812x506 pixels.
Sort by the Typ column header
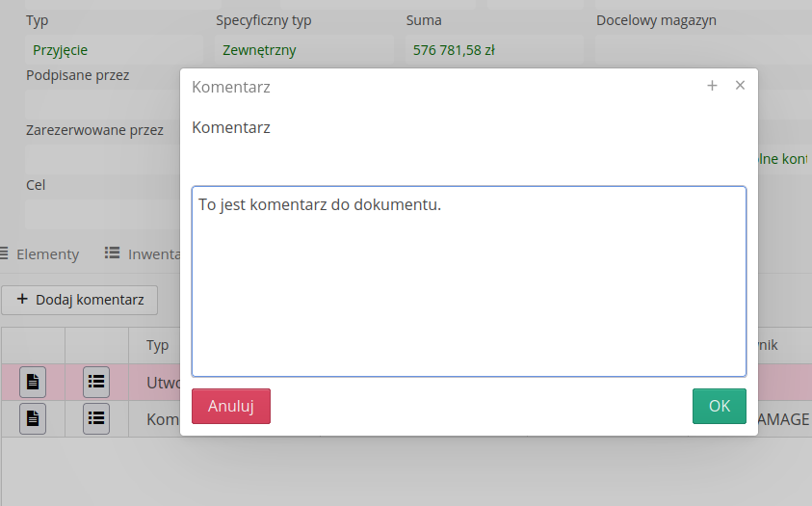tap(157, 345)
